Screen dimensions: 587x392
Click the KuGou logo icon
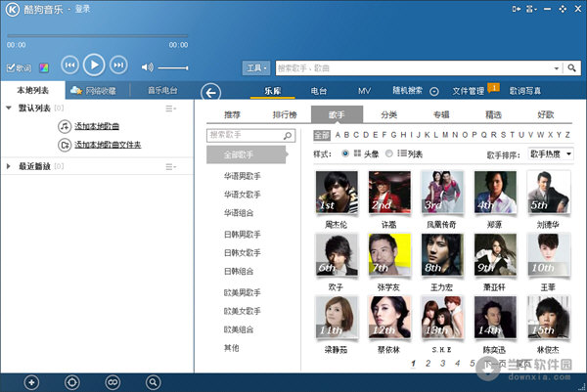click(x=12, y=10)
